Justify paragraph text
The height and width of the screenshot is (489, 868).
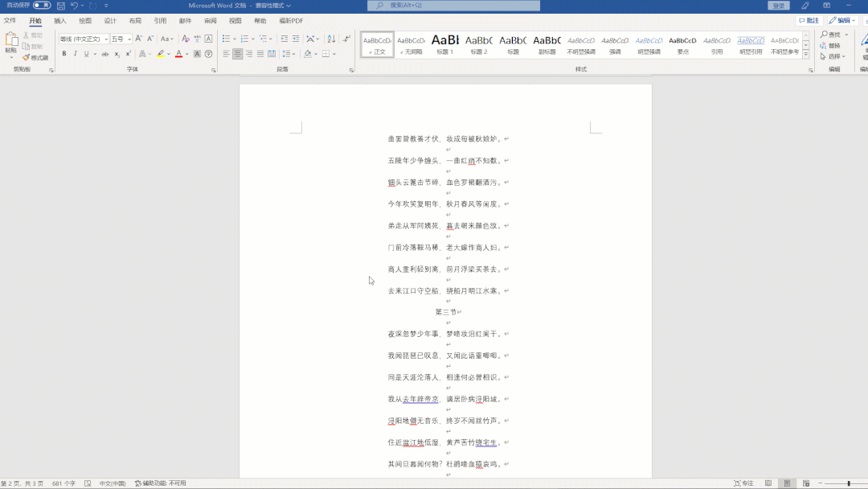[260, 54]
